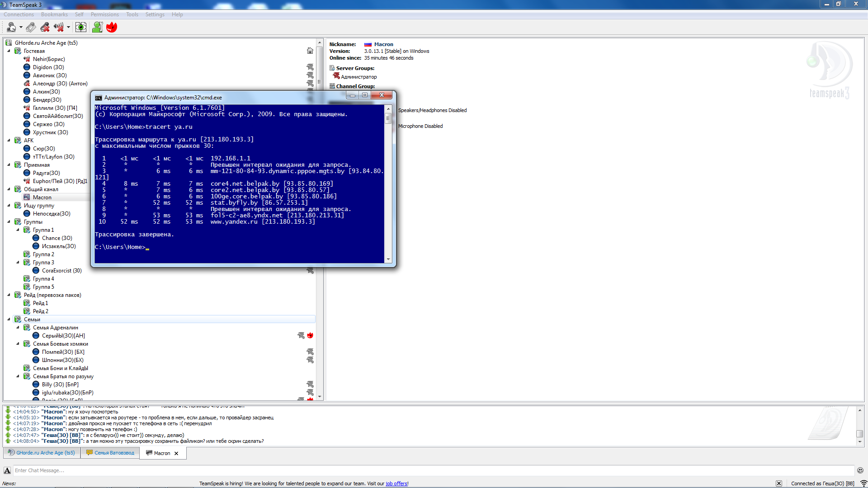
Task: Click the job offers link
Action: point(396,483)
